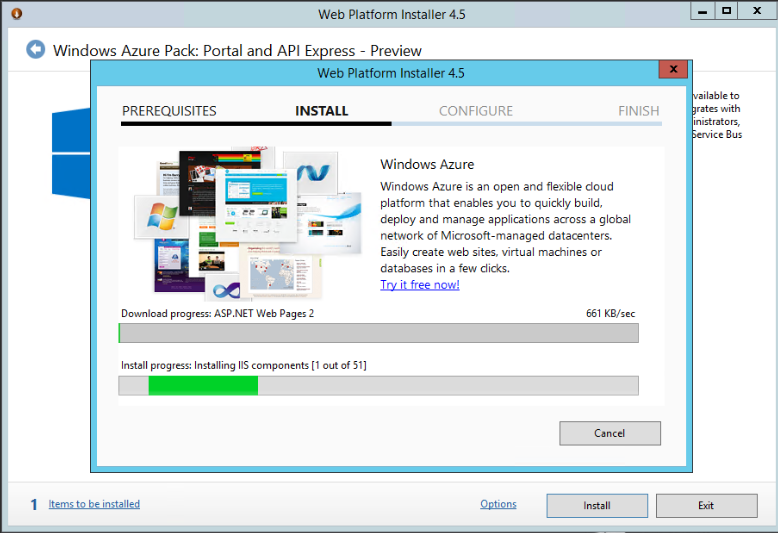Select the INSTALL step

point(322,111)
